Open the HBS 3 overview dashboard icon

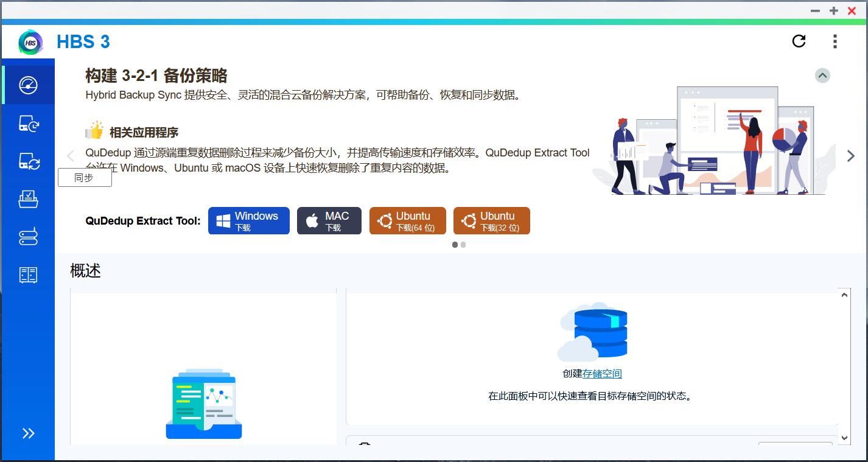28,85
